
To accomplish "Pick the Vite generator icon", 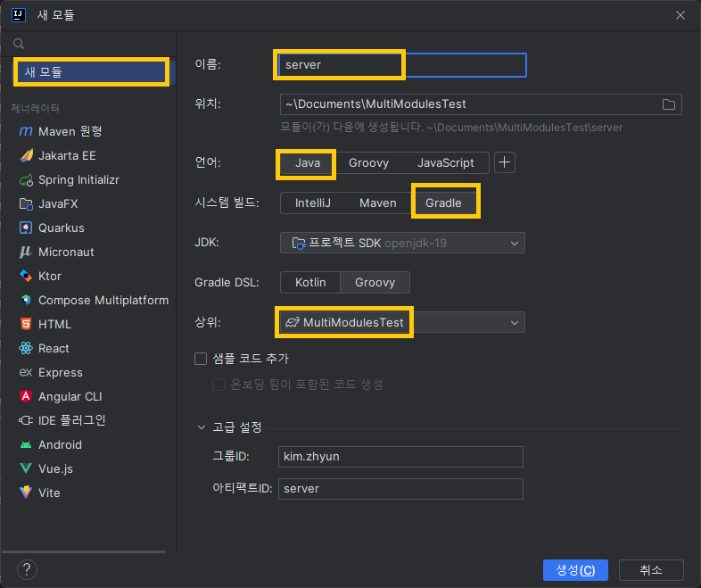I will click(26, 493).
